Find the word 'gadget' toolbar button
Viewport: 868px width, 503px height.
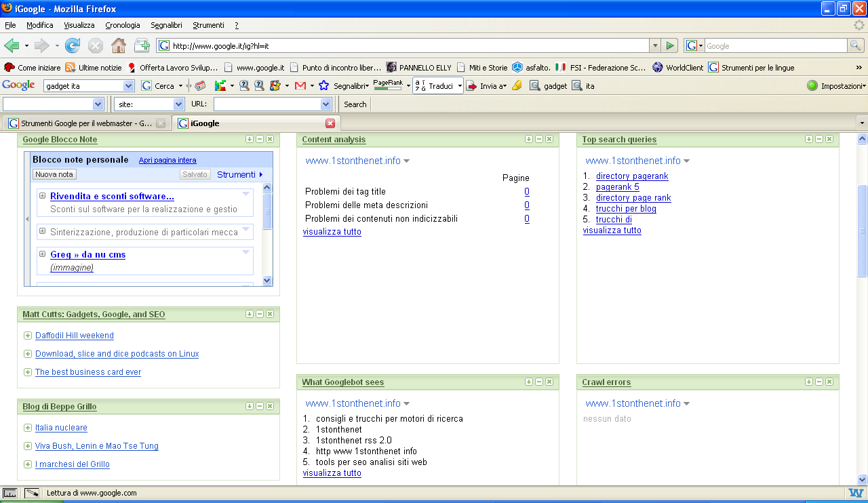(549, 86)
